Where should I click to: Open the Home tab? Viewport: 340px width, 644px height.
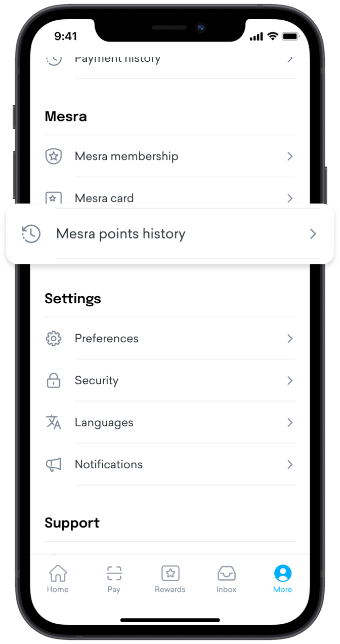[x=58, y=579]
